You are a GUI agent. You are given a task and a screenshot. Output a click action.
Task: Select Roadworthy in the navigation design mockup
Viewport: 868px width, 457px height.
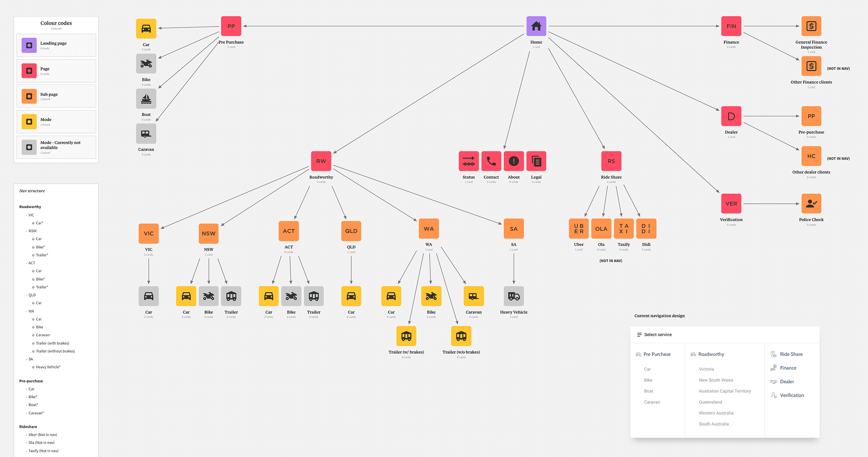click(x=711, y=354)
